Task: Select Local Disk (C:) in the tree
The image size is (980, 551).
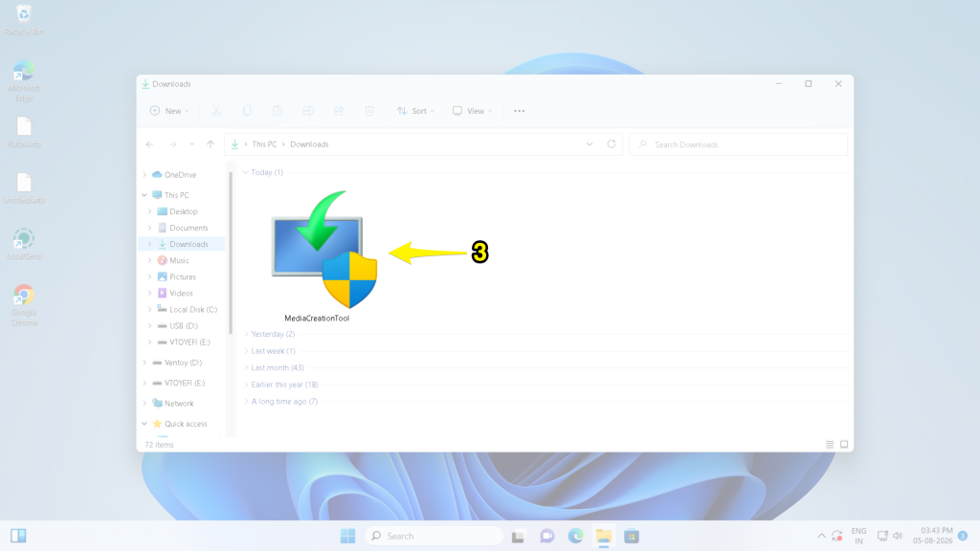Action: [187, 309]
